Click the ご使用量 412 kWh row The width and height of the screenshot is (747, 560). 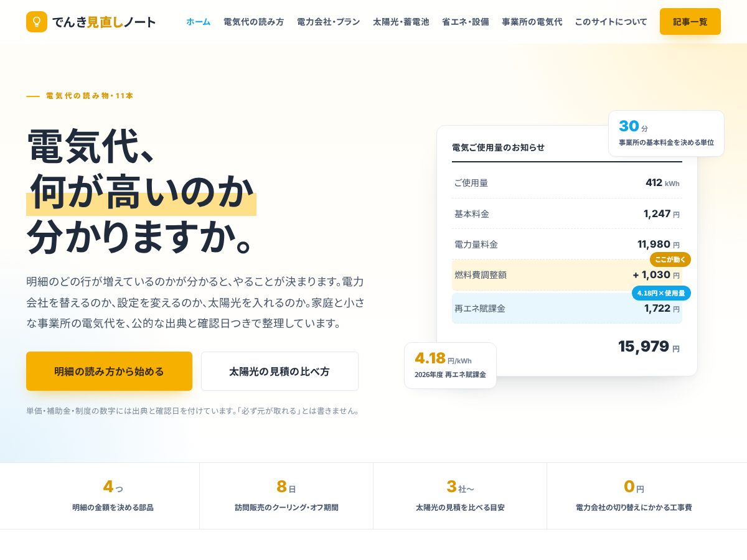(x=567, y=183)
